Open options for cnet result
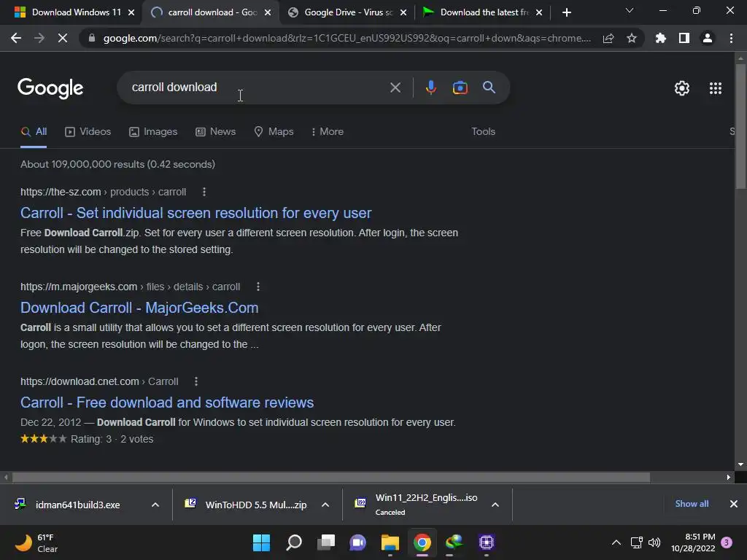Image resolution: width=747 pixels, height=560 pixels. click(x=196, y=381)
